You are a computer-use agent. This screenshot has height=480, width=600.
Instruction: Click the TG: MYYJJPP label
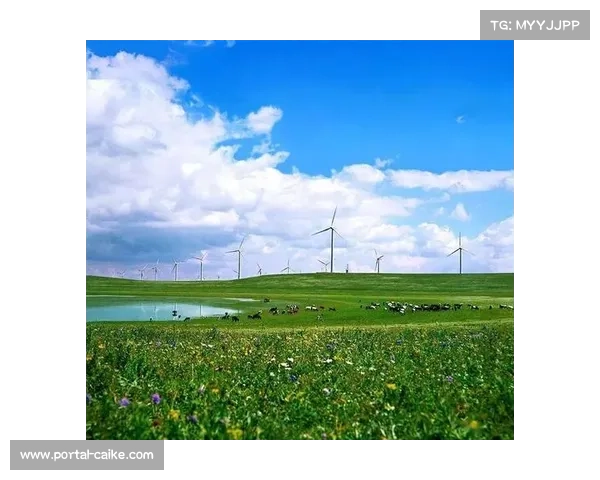click(535, 25)
